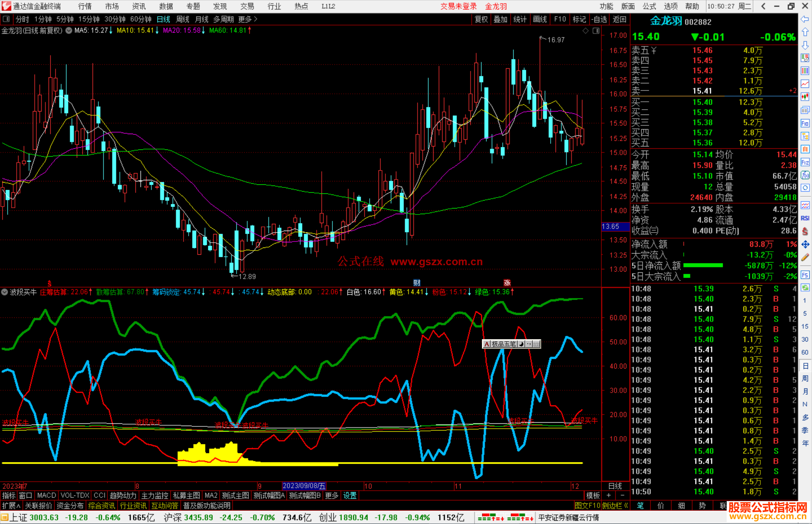Select the pencil drawing tool icon

tap(805, 258)
